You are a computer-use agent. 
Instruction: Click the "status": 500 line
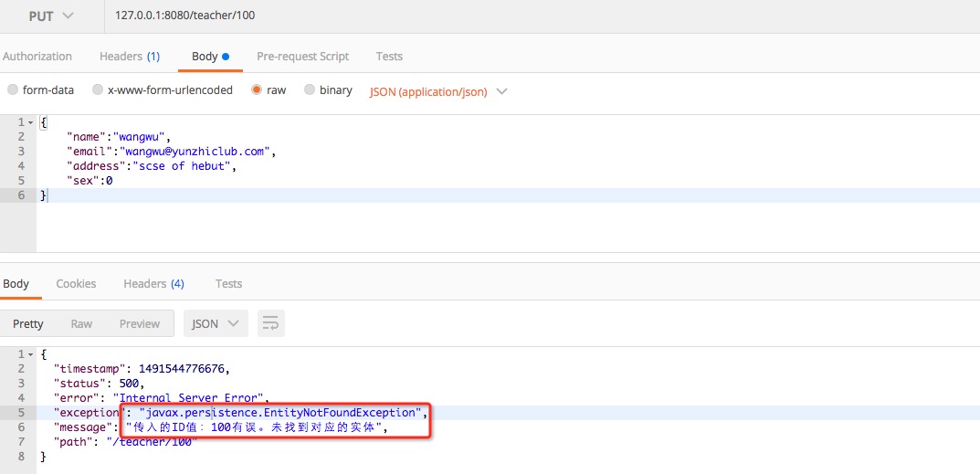tap(98, 383)
